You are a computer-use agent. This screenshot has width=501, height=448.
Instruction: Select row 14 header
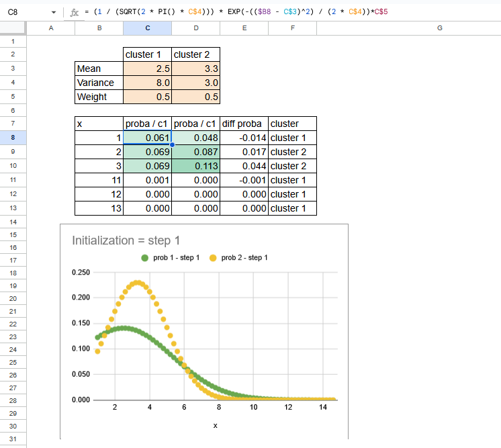pos(13,222)
